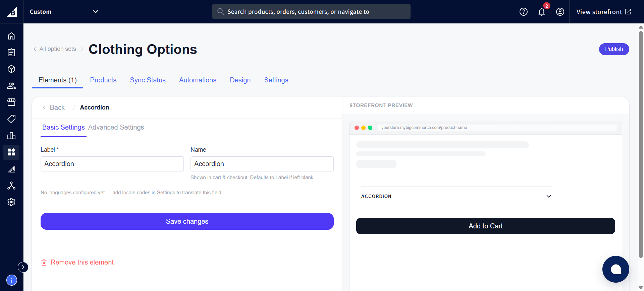
Task: Open the Marketing tag sidebar icon
Action: [x=11, y=119]
